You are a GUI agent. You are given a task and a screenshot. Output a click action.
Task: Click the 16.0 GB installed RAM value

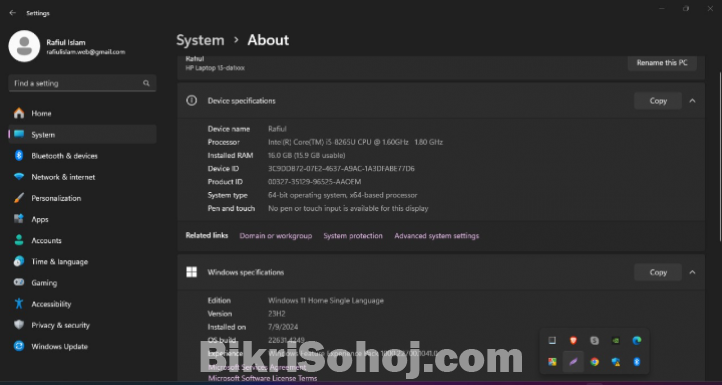click(x=307, y=155)
